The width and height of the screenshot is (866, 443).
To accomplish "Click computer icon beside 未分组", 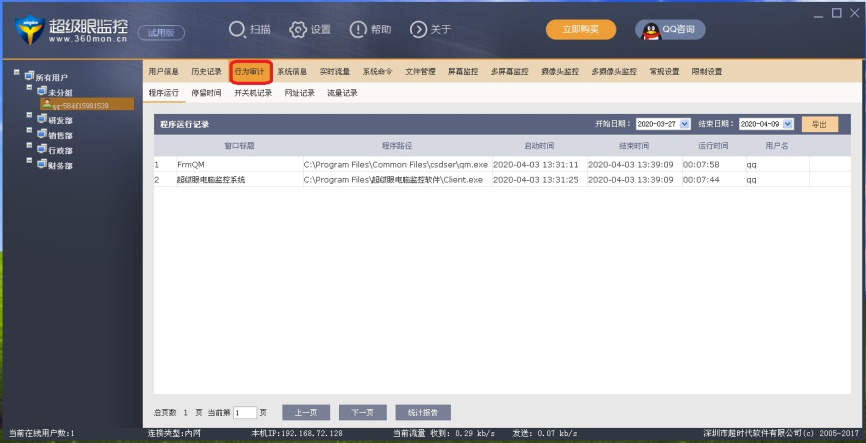I will (42, 91).
